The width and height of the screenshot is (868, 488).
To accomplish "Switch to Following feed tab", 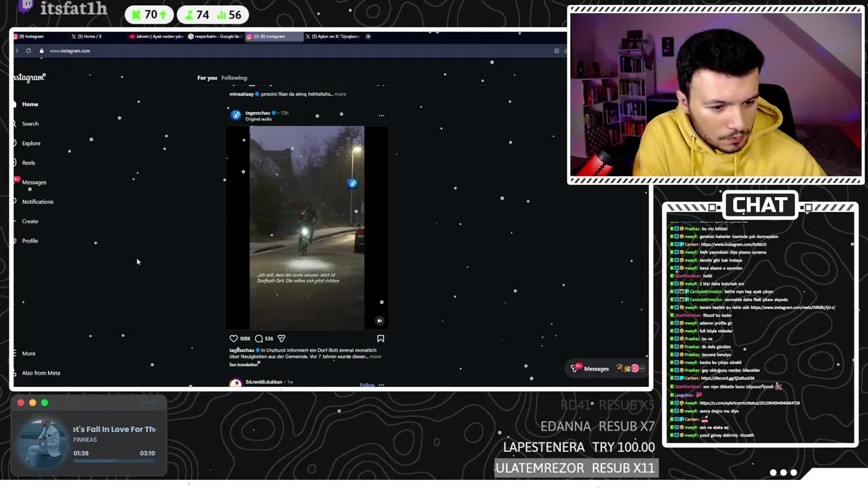I will coord(234,78).
